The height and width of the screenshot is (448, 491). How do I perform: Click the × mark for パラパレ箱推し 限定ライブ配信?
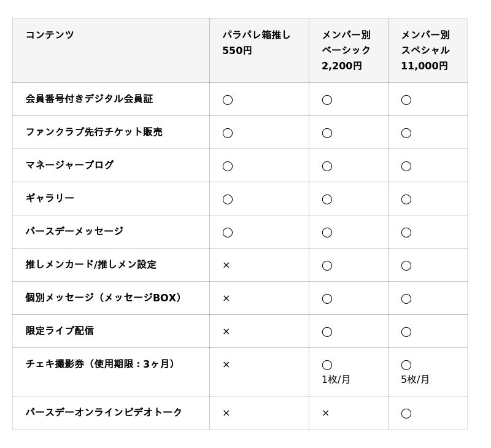pyautogui.click(x=226, y=331)
